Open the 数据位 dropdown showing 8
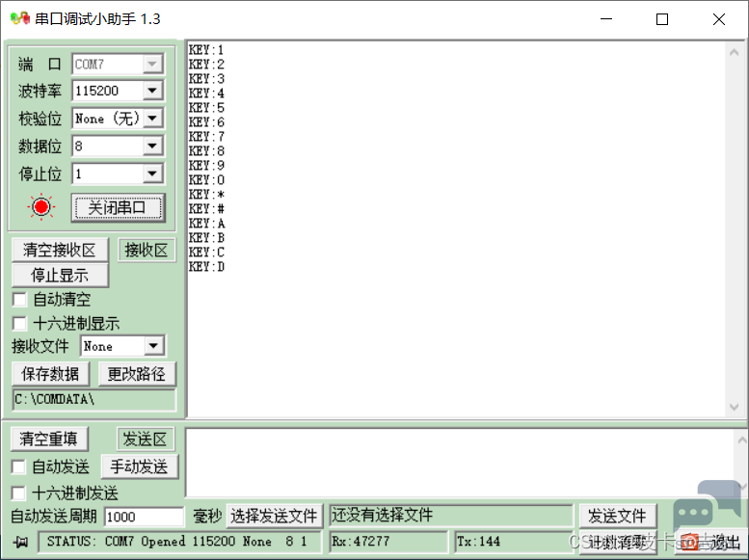The image size is (749, 560). point(152,146)
